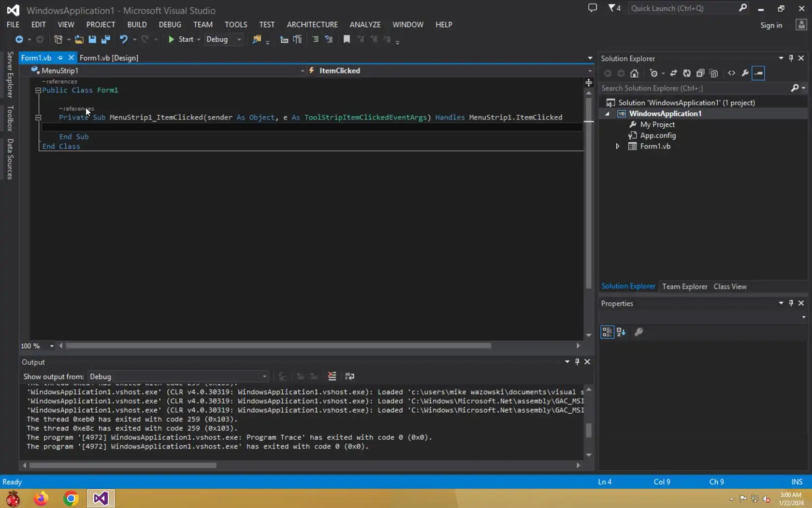Click the Property Pages wrench icon
812x508 pixels.
click(x=638, y=332)
